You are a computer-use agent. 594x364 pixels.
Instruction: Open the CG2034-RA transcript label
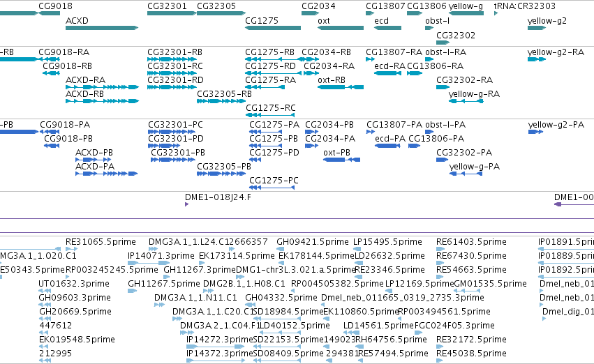(x=329, y=66)
